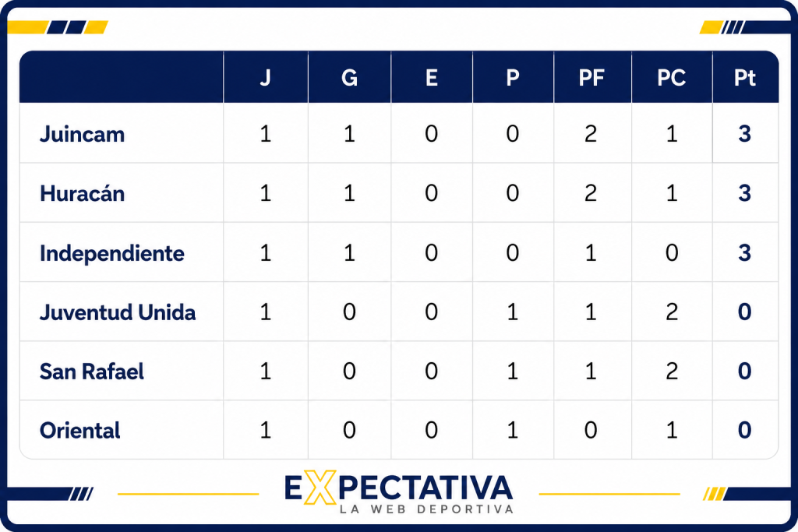Click the J column header

[x=265, y=78]
